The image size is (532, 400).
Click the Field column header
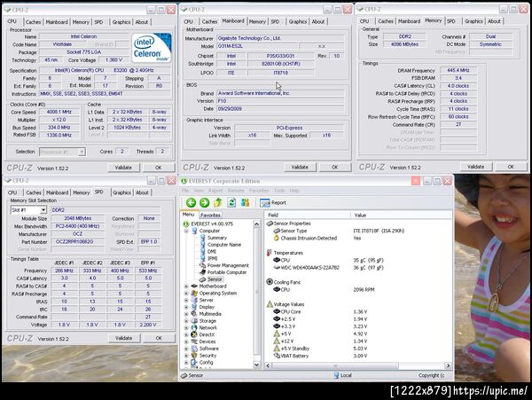(308, 216)
